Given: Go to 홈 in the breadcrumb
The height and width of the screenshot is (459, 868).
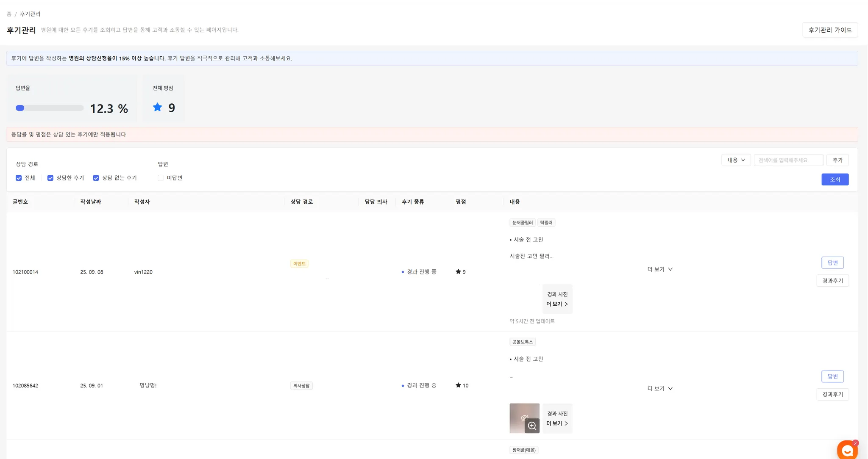Looking at the screenshot, I should (x=9, y=14).
